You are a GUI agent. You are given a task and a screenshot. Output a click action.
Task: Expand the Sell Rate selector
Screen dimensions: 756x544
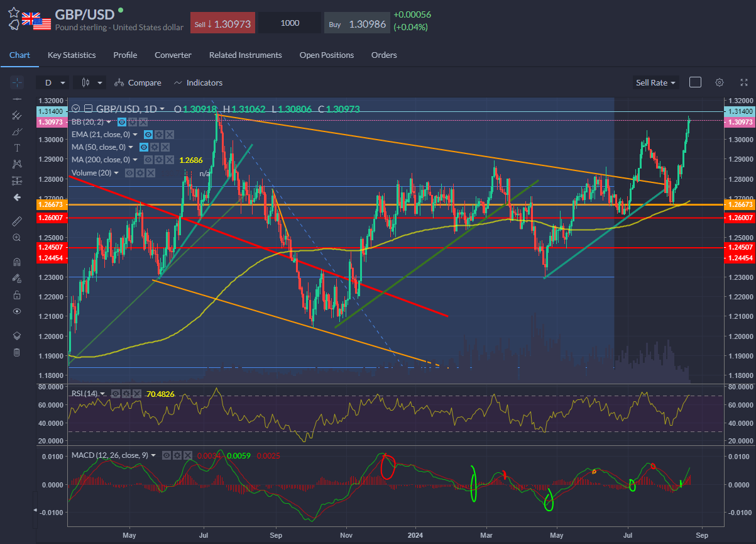tap(655, 82)
